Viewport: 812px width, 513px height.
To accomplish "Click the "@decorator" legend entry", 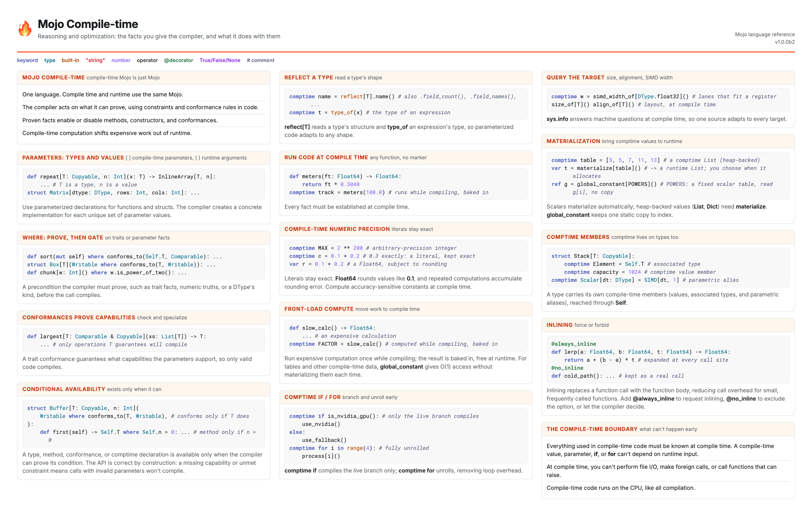I will coord(178,60).
